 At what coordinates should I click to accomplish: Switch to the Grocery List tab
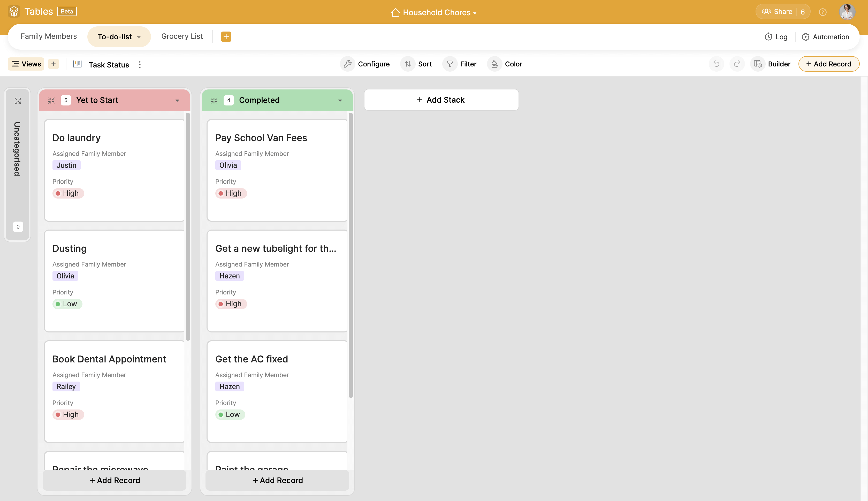(182, 36)
